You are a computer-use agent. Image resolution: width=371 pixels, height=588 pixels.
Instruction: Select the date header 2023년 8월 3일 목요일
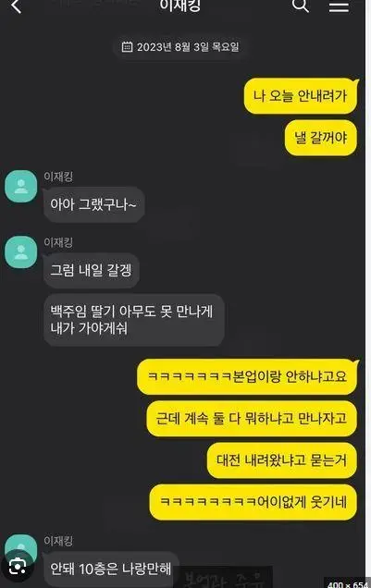click(x=180, y=47)
